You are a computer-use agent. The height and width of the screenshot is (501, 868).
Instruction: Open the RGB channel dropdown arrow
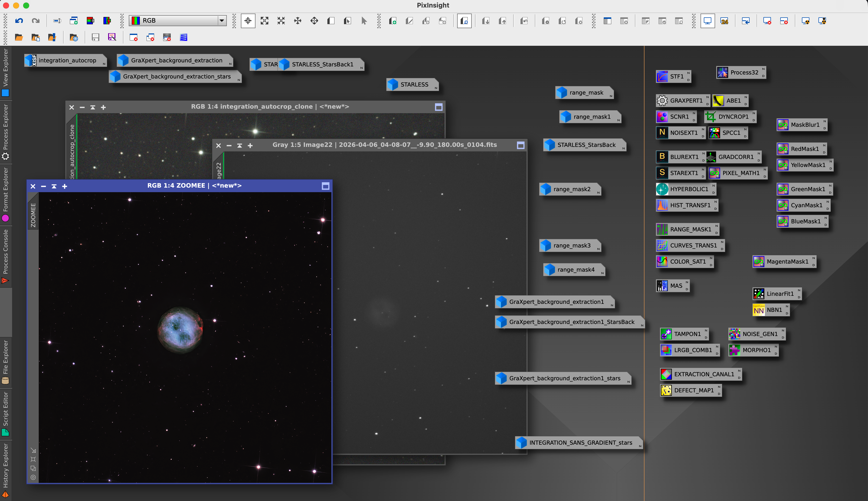[x=222, y=20]
